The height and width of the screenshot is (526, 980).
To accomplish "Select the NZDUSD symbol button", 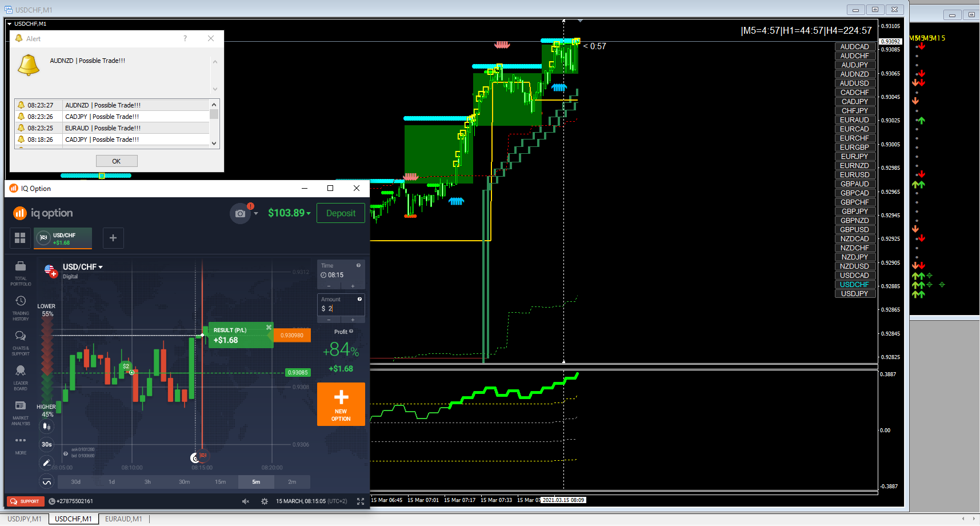I will pyautogui.click(x=855, y=266).
